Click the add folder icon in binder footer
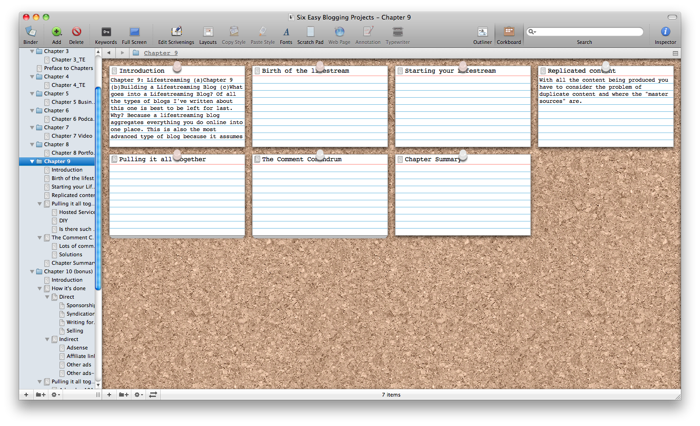 [x=40, y=395]
